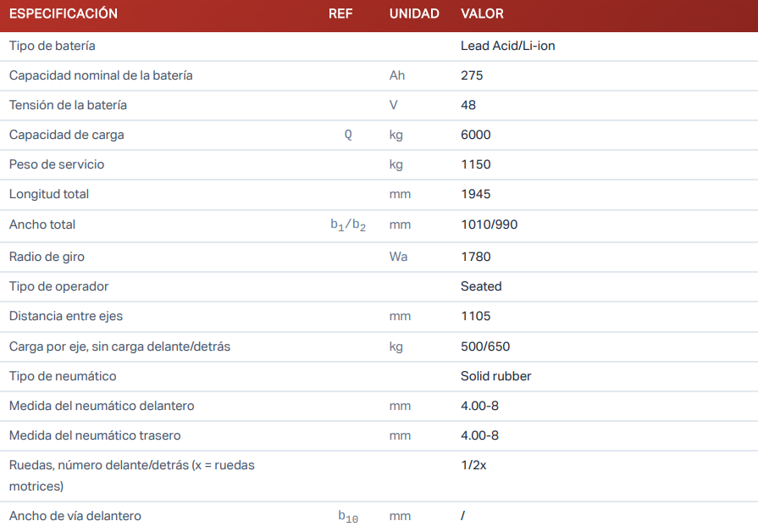Image resolution: width=758 pixels, height=532 pixels.
Task: Click the b10 reference symbol
Action: (348, 517)
